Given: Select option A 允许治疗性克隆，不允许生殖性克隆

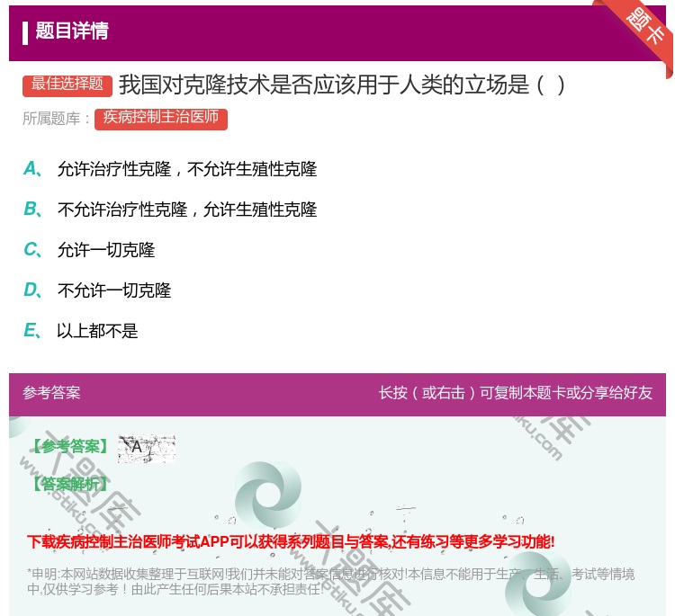Looking at the screenshot, I should coord(170,169).
